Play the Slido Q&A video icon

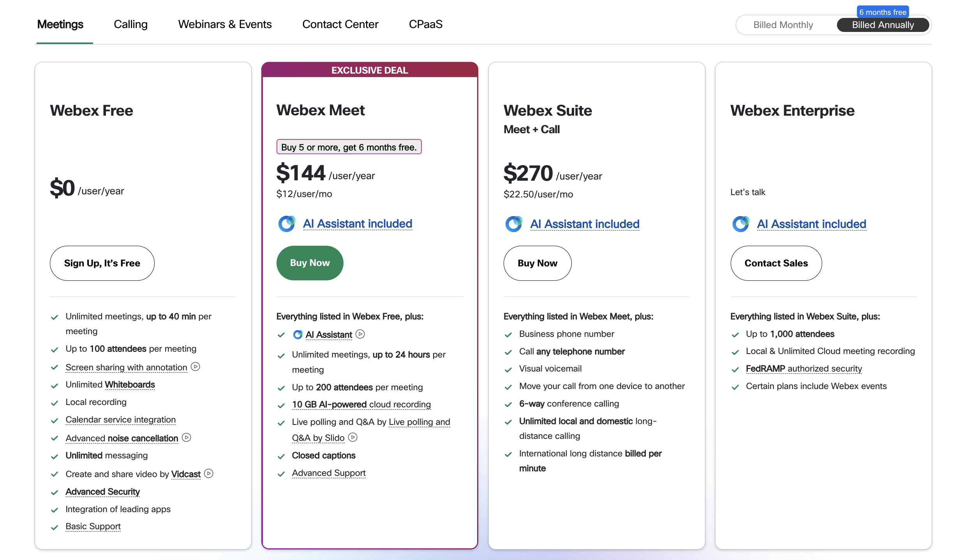coord(353,437)
